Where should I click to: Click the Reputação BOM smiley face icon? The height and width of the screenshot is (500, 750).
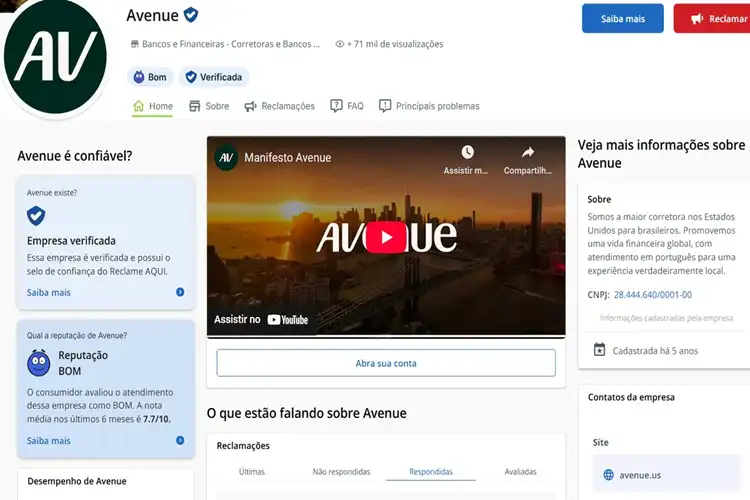[39, 363]
